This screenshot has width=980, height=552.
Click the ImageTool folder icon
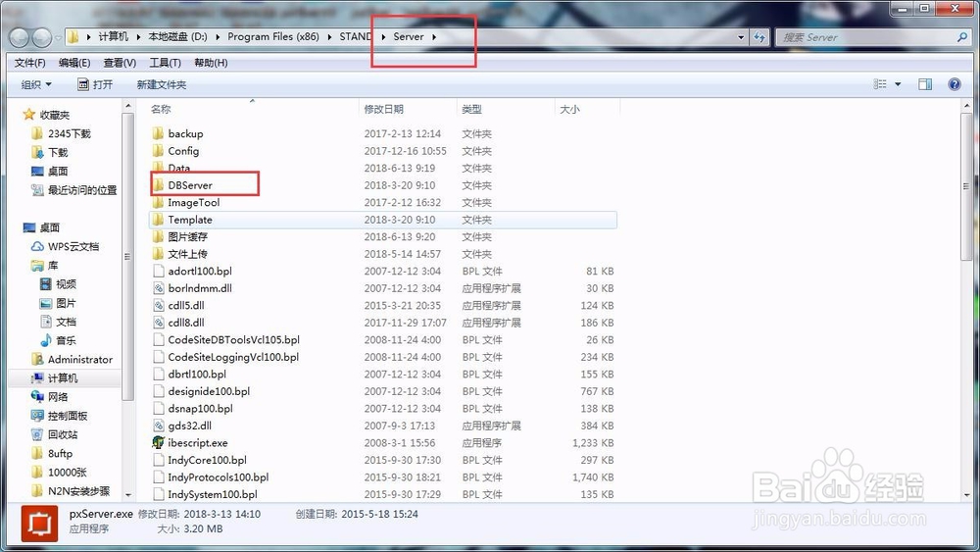[x=158, y=202]
